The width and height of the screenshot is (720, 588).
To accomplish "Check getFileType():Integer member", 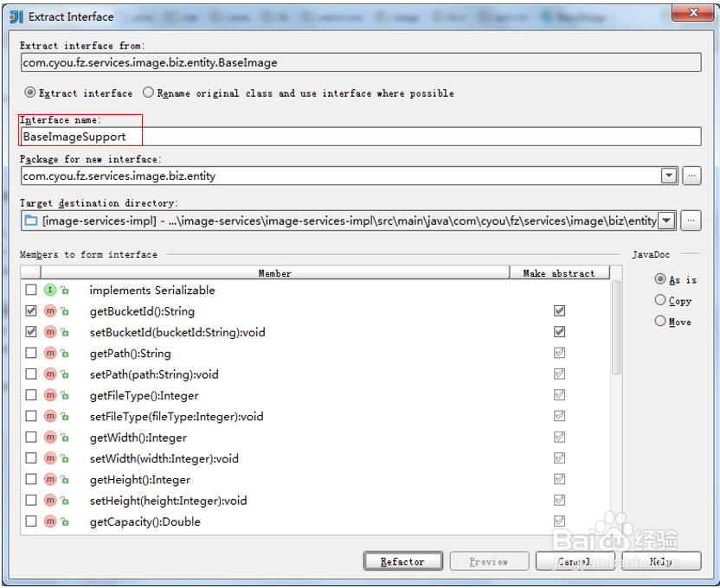I will pyautogui.click(x=31, y=395).
